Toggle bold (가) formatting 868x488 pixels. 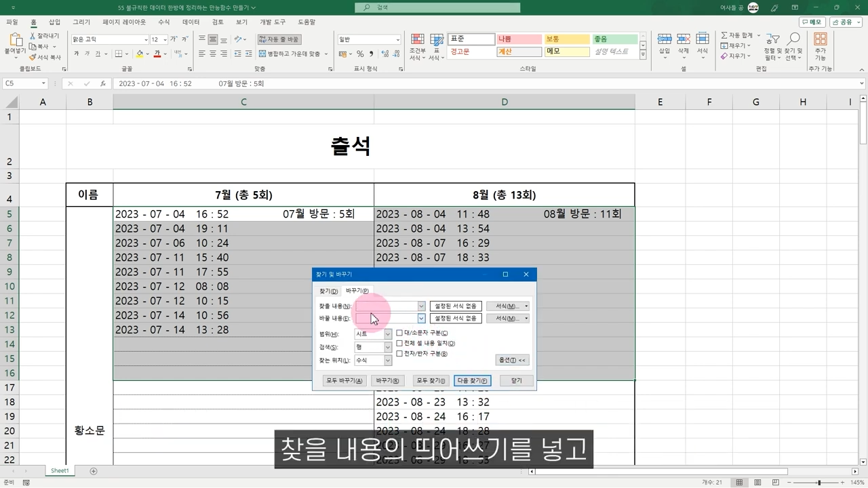click(77, 54)
